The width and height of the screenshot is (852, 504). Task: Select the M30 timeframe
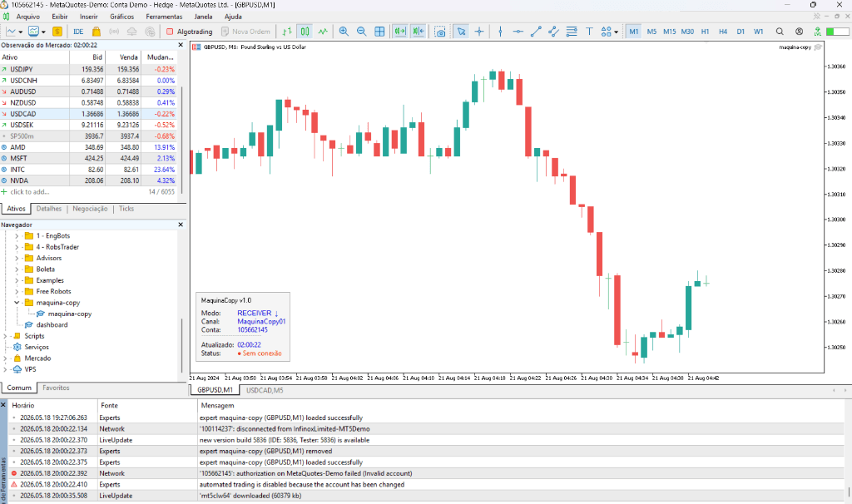pyautogui.click(x=687, y=32)
